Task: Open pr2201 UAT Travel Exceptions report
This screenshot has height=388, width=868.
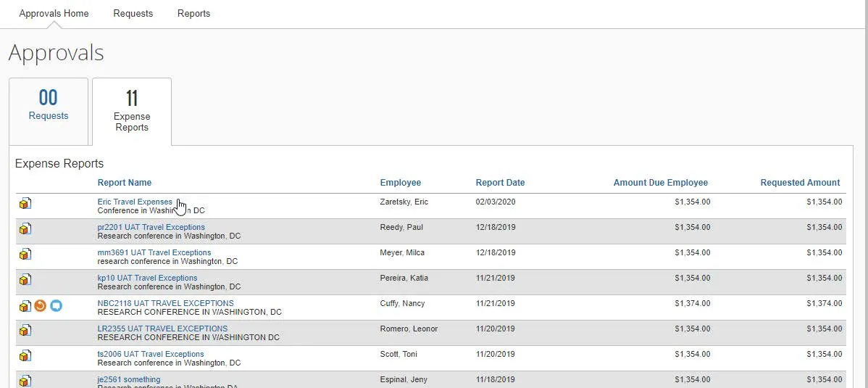Action: coord(151,227)
